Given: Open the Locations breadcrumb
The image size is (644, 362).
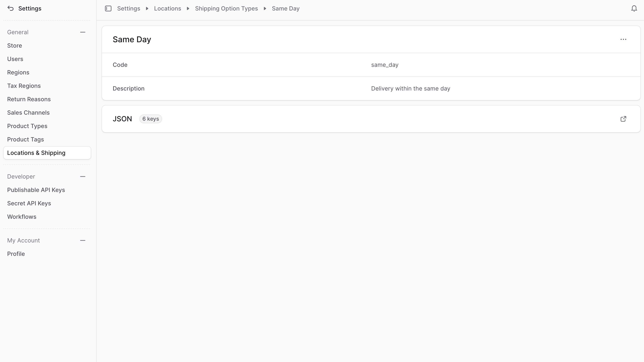Looking at the screenshot, I should [167, 8].
